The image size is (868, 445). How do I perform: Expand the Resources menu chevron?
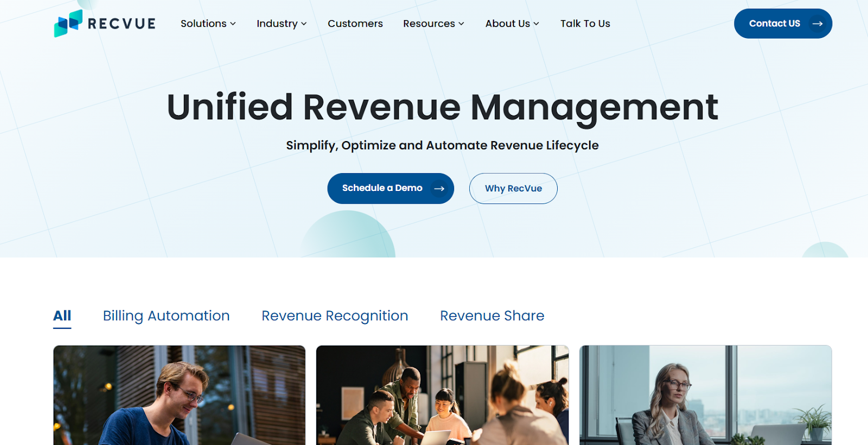click(x=461, y=24)
